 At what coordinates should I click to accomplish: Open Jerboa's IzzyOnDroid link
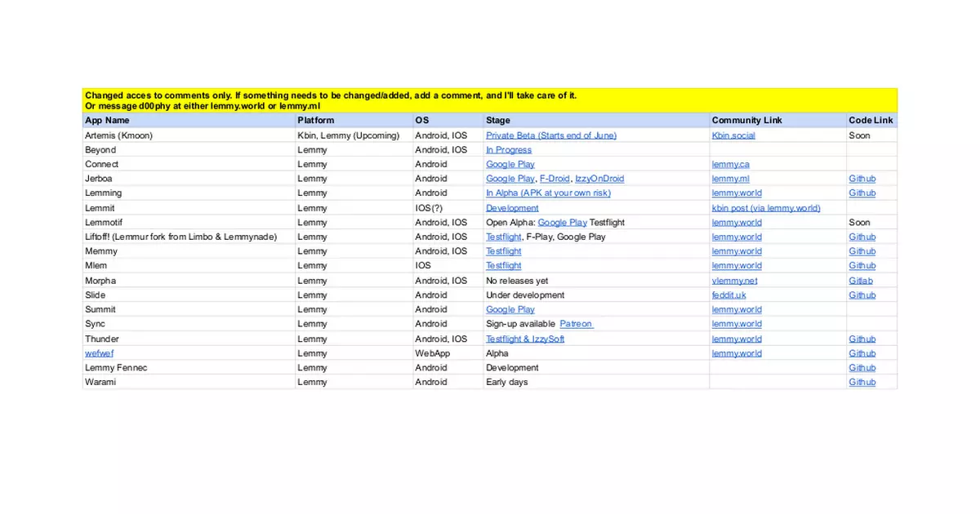pyautogui.click(x=599, y=179)
